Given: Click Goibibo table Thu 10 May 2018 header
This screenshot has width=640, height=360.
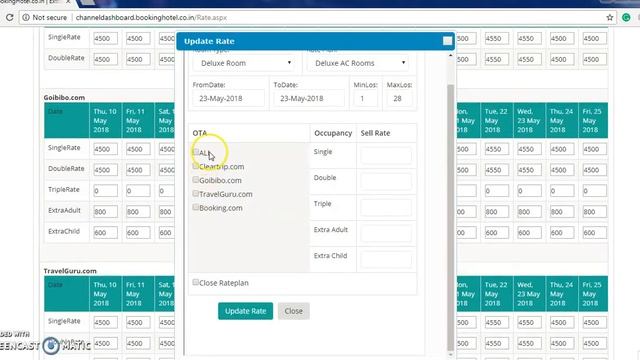Looking at the screenshot, I should tap(105, 120).
